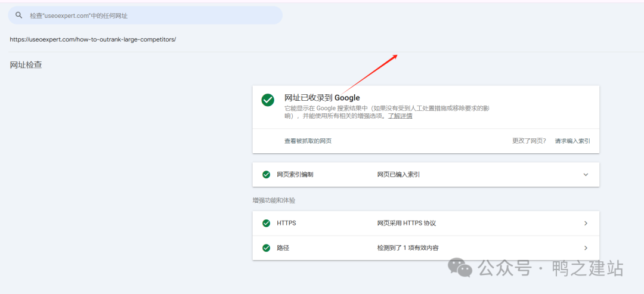Click the 增强功能和体验 section label

(274, 201)
